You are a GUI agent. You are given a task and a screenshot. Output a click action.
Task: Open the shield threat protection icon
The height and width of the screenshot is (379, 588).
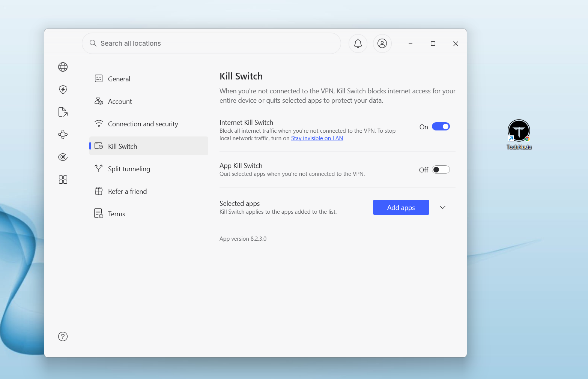(63, 90)
